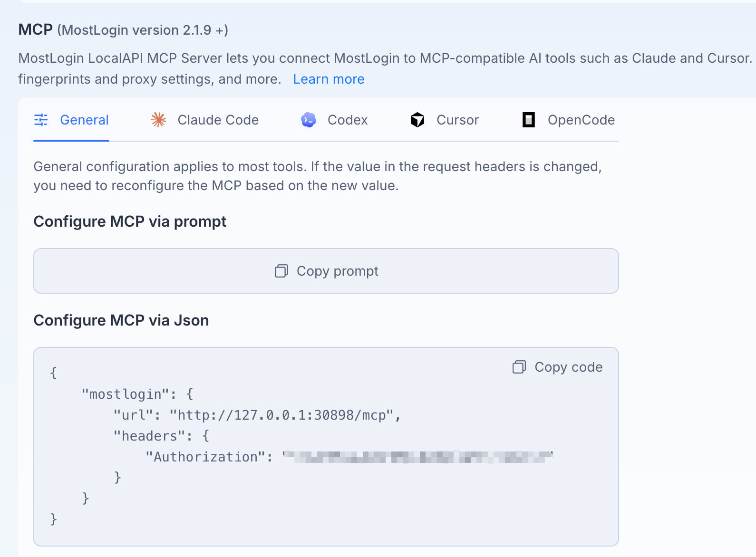Click the Copy code button
Image resolution: width=756 pixels, height=557 pixels.
coord(558,367)
